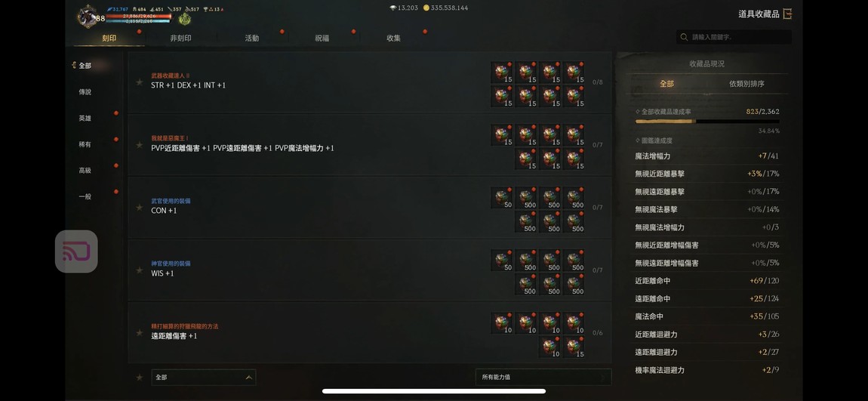Toggle favorite star for 我就是惡魔王

point(140,144)
